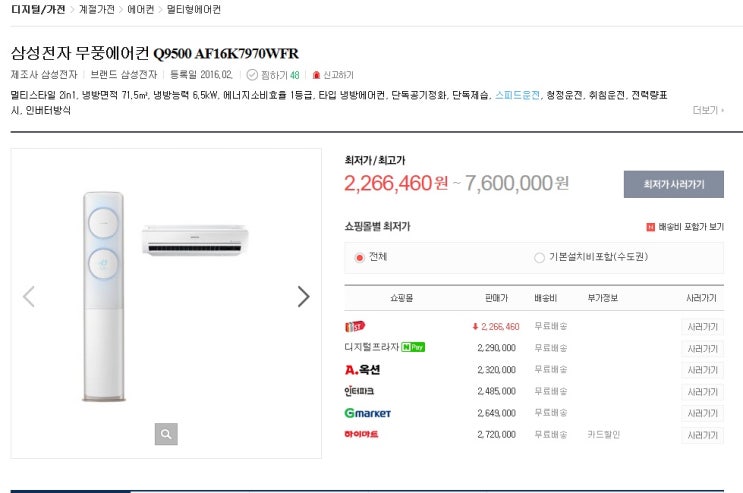This screenshot has width=743, height=493.
Task: Open 멀티형에어컨 breadcrumb category
Action: click(x=194, y=9)
